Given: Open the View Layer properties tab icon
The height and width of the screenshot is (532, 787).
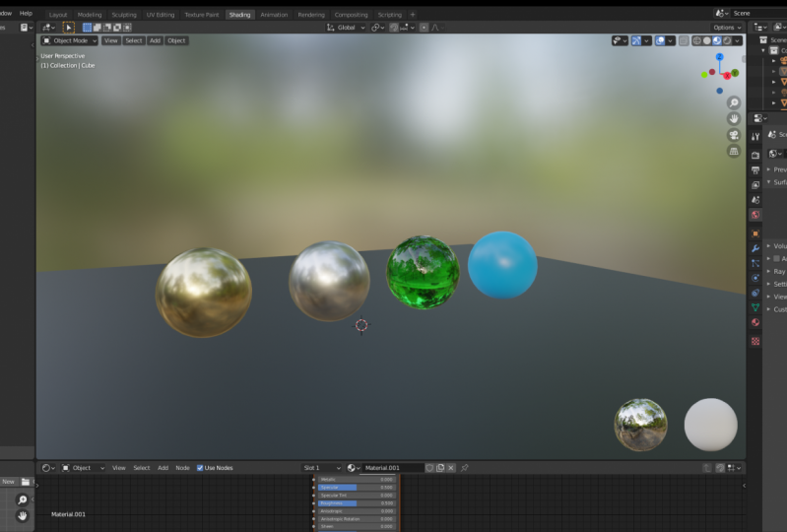Looking at the screenshot, I should (755, 185).
